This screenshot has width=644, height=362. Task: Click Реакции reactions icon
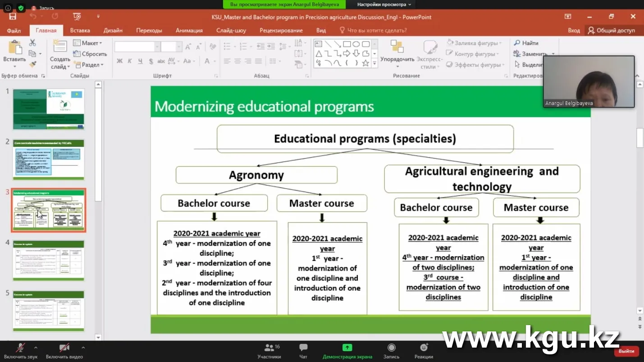pyautogui.click(x=424, y=351)
